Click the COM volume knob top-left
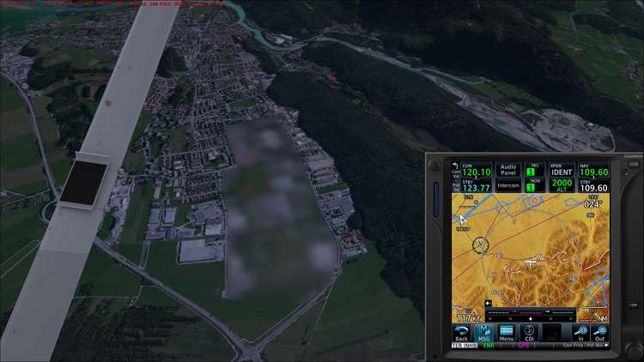The width and height of the screenshot is (644, 362). (434, 166)
